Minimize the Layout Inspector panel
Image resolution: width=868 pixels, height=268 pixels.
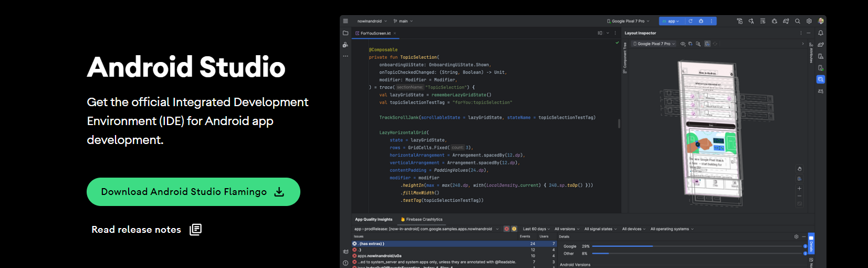809,33
